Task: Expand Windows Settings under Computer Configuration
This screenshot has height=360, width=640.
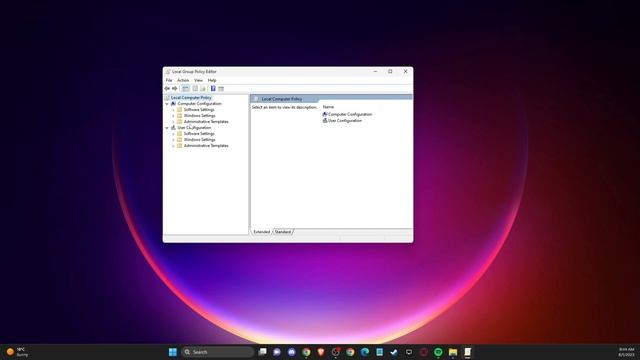Action: [173, 116]
